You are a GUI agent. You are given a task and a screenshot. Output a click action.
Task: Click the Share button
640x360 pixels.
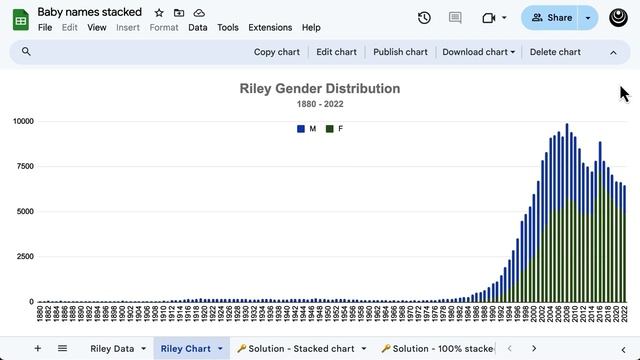(x=551, y=18)
